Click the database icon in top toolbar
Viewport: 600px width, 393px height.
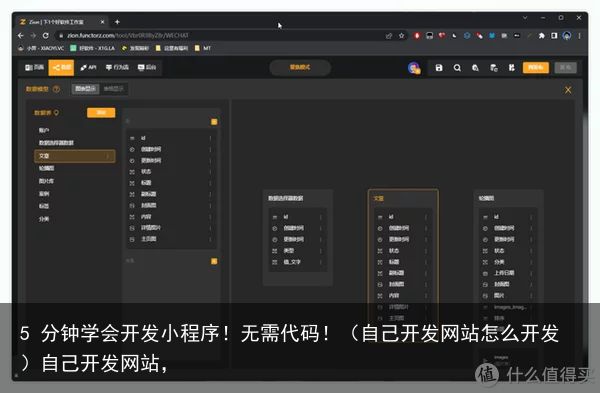click(494, 68)
